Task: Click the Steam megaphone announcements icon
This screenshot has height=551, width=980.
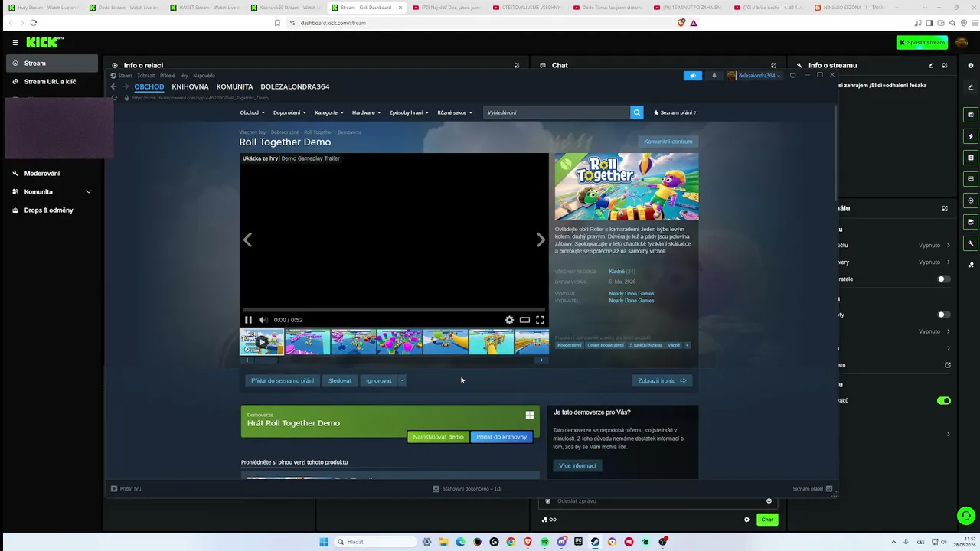Action: [x=692, y=76]
